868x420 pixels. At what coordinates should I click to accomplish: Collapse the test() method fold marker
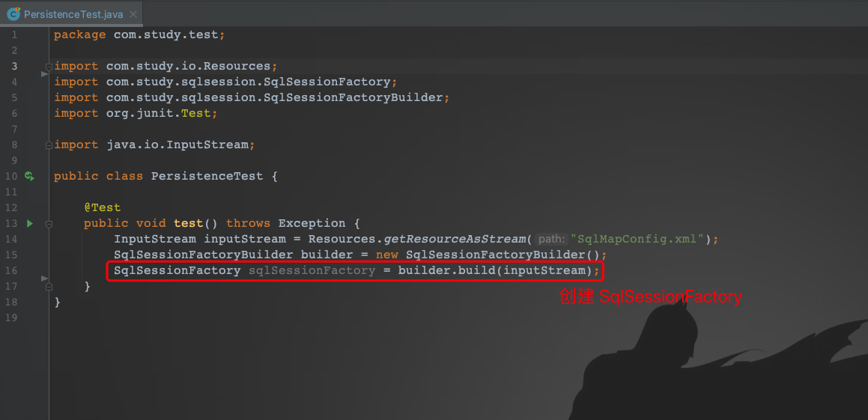[x=49, y=224]
